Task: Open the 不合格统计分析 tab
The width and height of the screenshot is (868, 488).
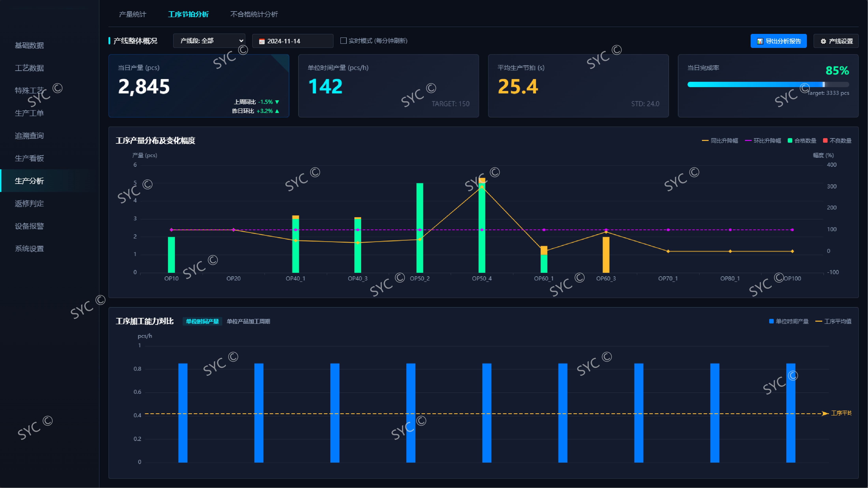Action: click(254, 14)
